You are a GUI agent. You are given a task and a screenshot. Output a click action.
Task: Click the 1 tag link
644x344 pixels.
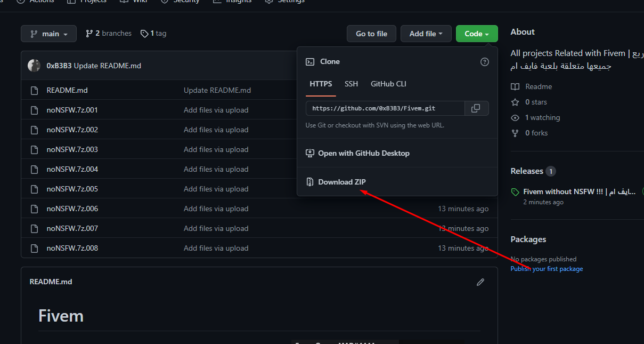tap(153, 34)
